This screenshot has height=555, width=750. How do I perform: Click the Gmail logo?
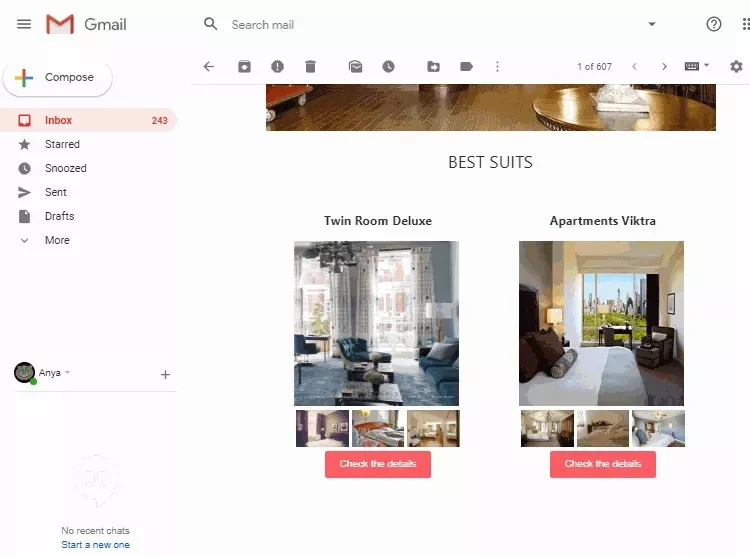click(x=87, y=24)
